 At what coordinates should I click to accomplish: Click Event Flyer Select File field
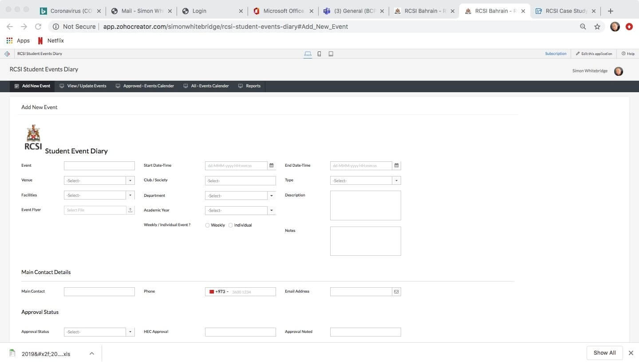pyautogui.click(x=95, y=210)
